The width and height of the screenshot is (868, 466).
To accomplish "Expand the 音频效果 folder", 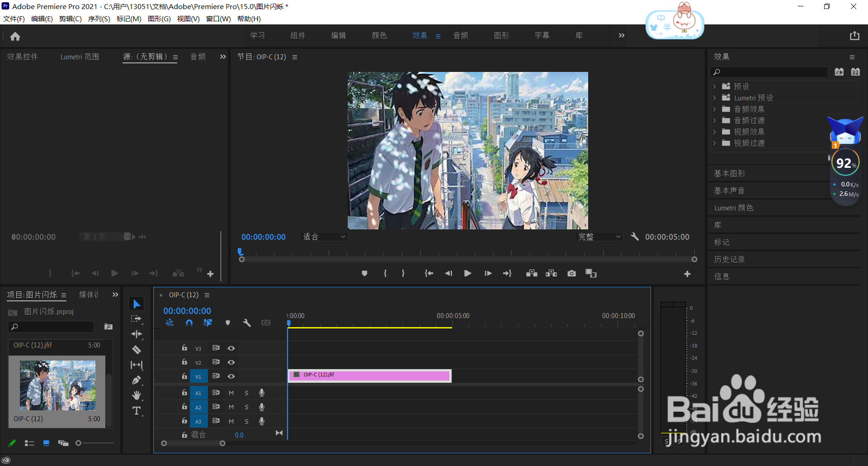I will pos(714,109).
